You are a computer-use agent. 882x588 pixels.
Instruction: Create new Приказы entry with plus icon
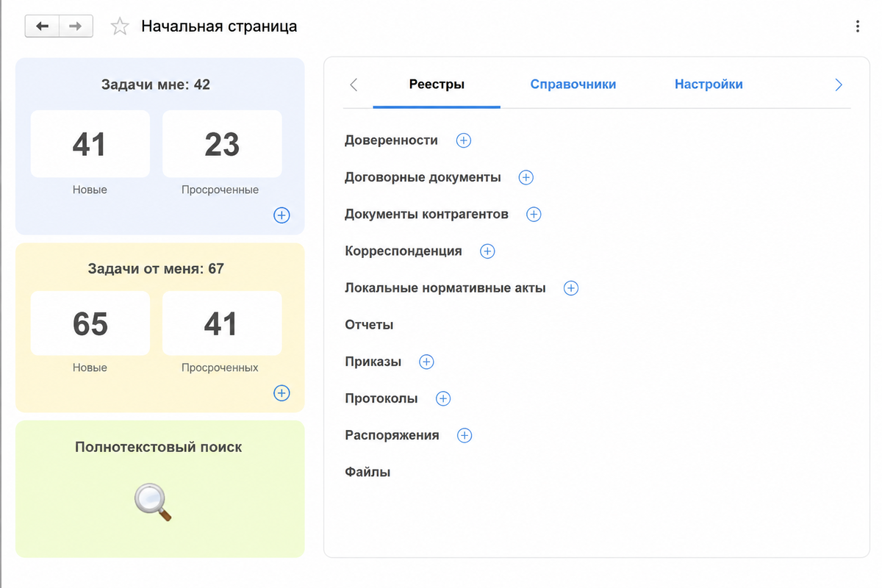coord(426,362)
